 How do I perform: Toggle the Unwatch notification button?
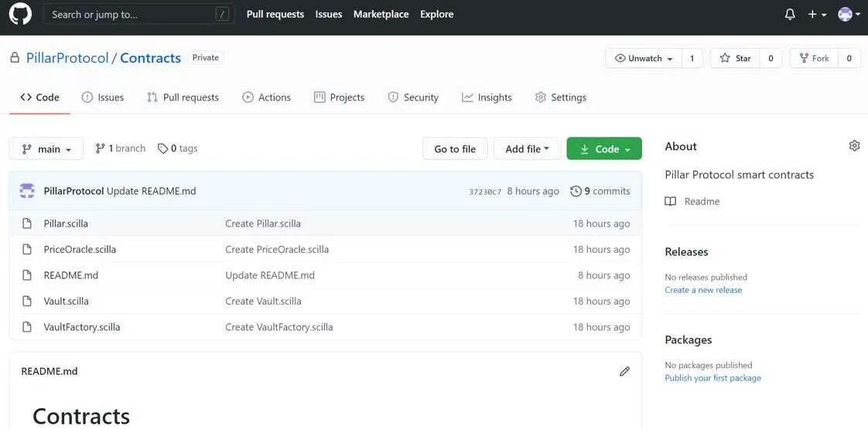pyautogui.click(x=644, y=58)
